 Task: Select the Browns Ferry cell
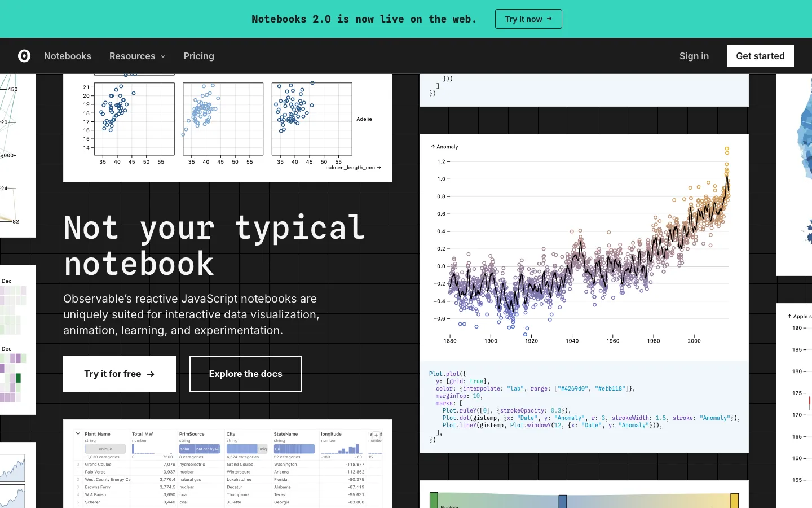[98, 487]
